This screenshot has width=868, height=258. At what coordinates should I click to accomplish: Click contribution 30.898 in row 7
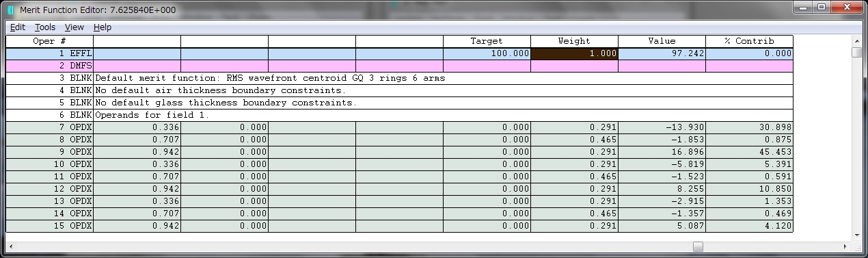749,127
